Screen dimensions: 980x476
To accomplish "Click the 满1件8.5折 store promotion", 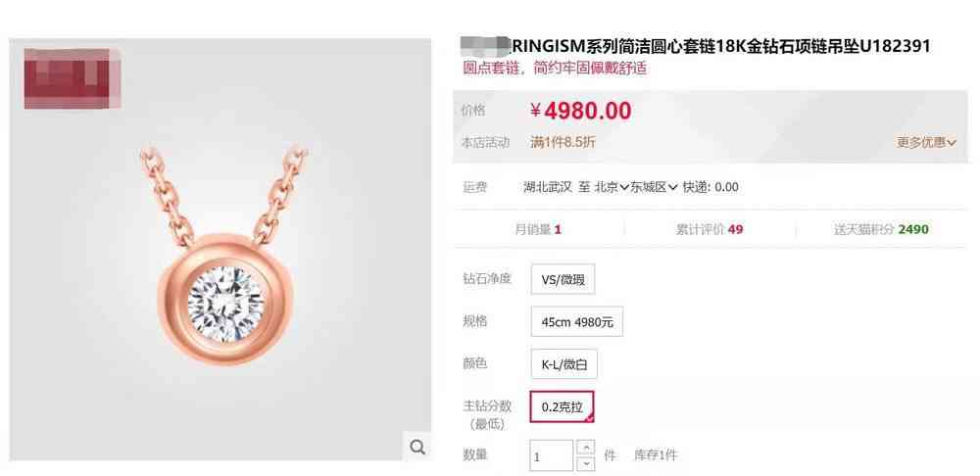I will click(563, 142).
